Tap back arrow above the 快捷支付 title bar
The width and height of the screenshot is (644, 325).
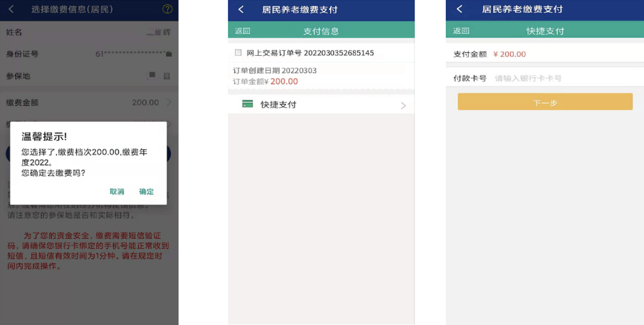point(459,9)
